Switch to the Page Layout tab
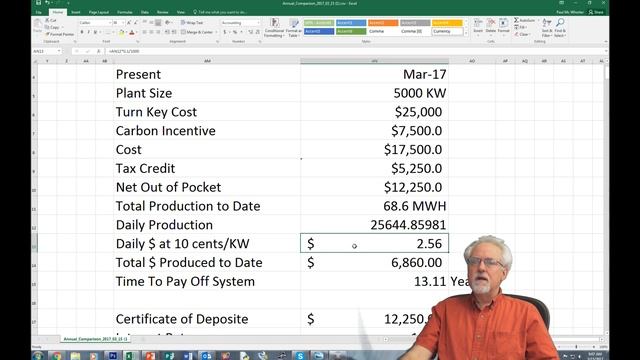640x360 pixels. coord(99,12)
